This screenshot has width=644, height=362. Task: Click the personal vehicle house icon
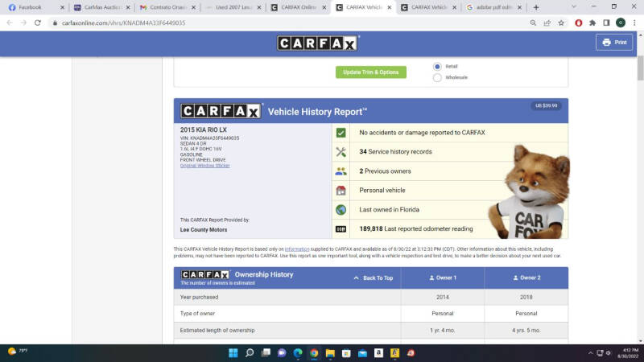(341, 191)
